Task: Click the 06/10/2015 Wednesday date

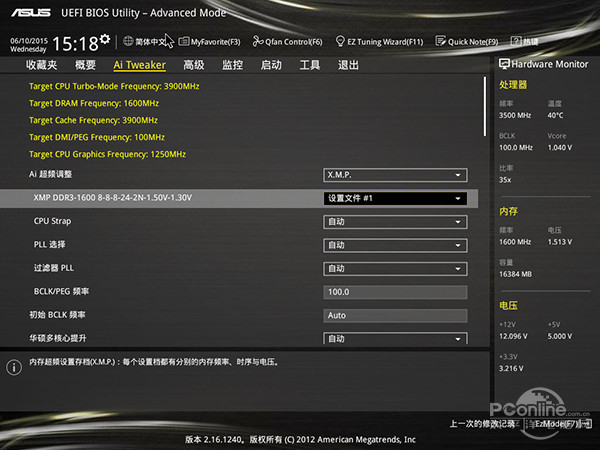Action: point(29,45)
